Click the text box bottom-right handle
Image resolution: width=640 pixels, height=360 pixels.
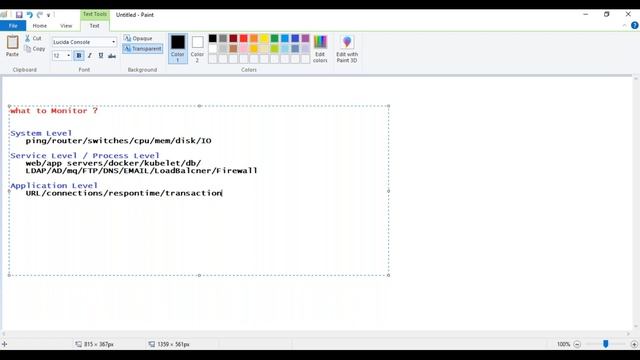tap(389, 276)
